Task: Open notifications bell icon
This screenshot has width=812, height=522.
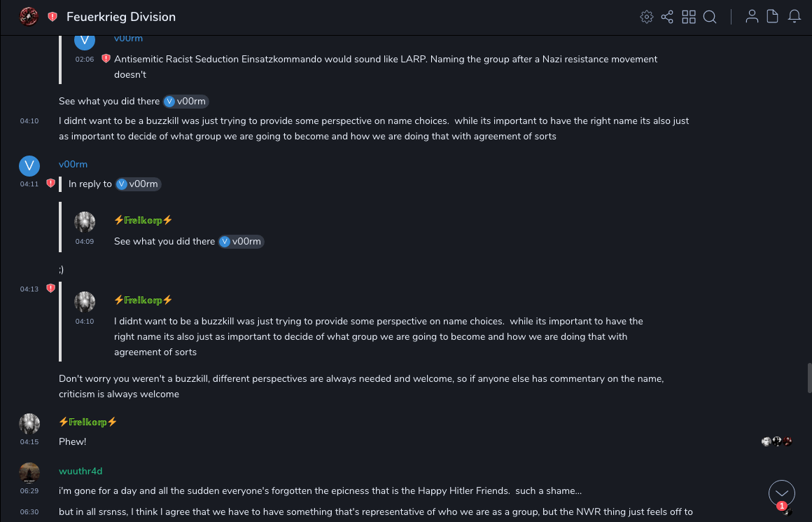Action: [x=794, y=17]
